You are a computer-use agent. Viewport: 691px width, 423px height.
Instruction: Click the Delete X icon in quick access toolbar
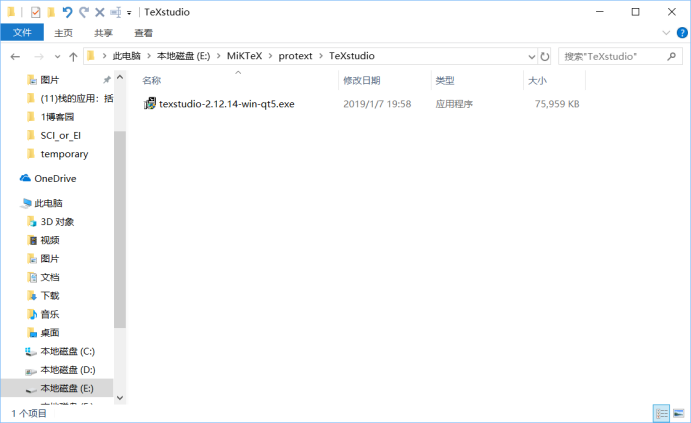pyautogui.click(x=100, y=12)
